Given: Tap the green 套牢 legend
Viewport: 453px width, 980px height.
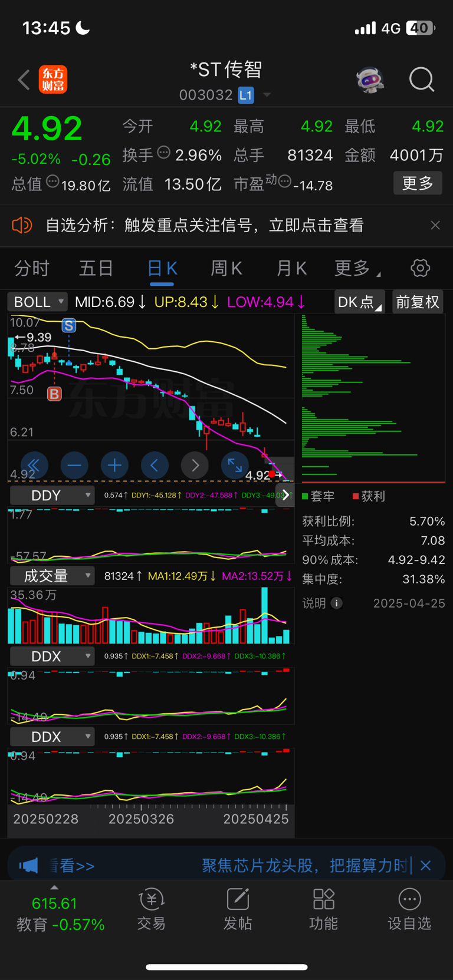Looking at the screenshot, I should click(x=318, y=496).
